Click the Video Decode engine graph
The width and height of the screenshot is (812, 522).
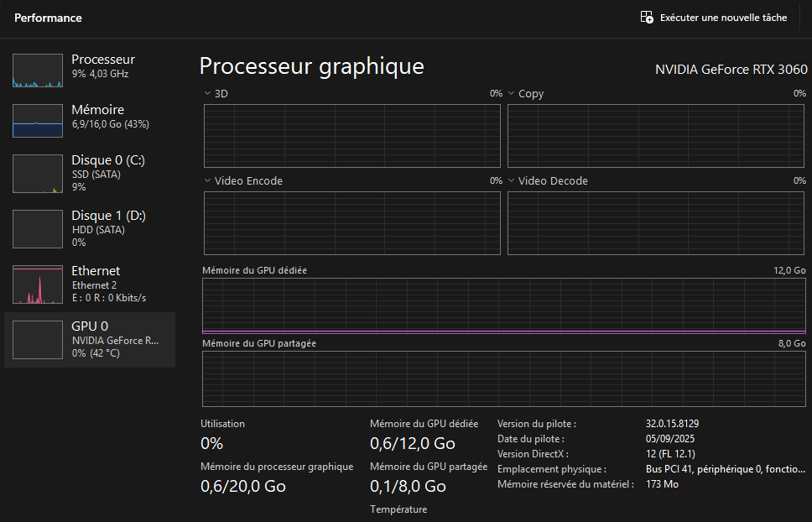click(x=656, y=222)
